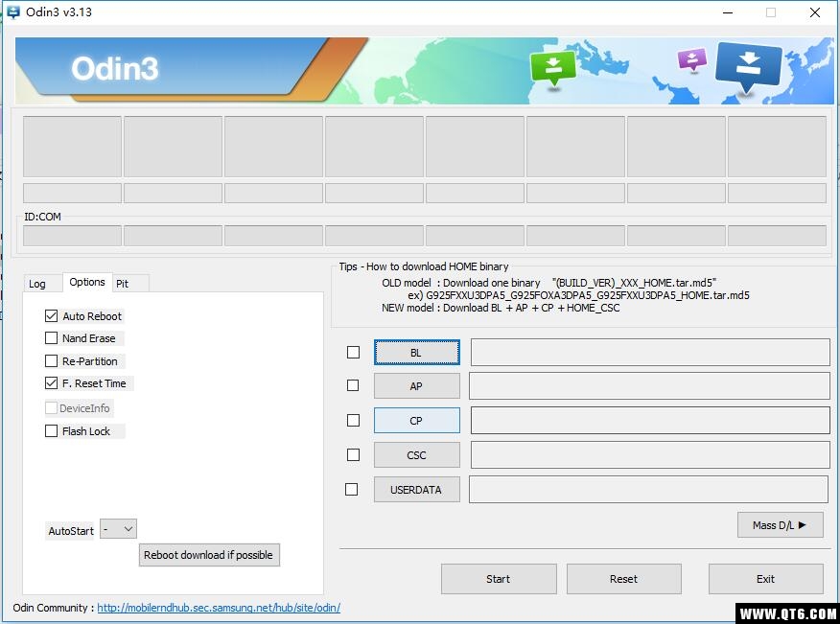The width and height of the screenshot is (840, 624).
Task: Click the Odin3 logo text in banner
Action: tap(115, 69)
